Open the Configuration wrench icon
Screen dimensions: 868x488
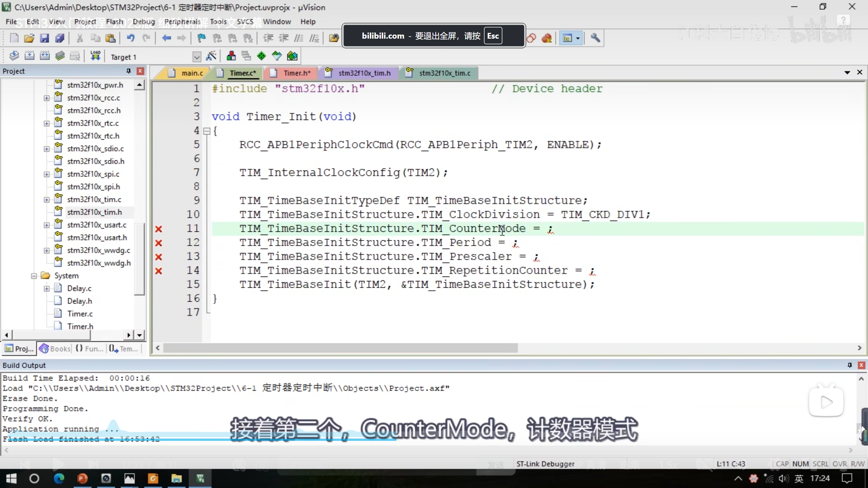tap(595, 38)
